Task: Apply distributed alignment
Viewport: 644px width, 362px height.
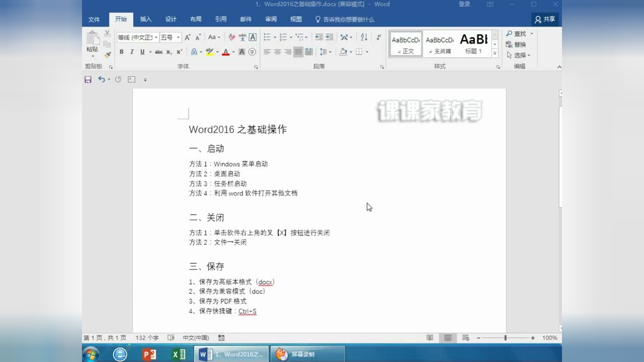Action: (x=309, y=52)
